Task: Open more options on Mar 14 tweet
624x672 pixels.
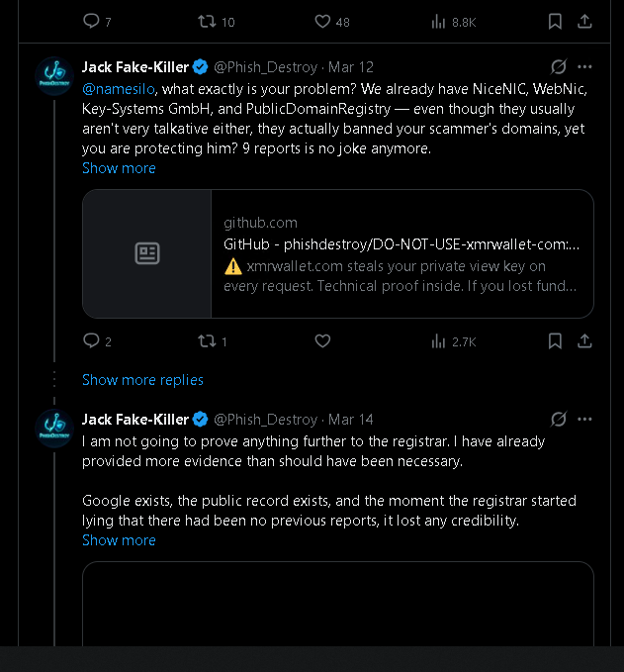Action: point(584,420)
